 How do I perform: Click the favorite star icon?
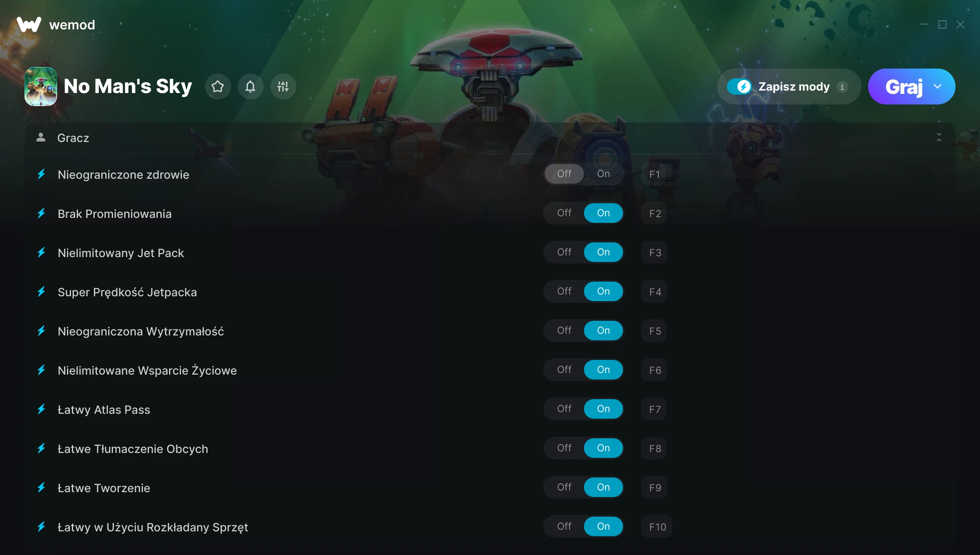coord(218,87)
